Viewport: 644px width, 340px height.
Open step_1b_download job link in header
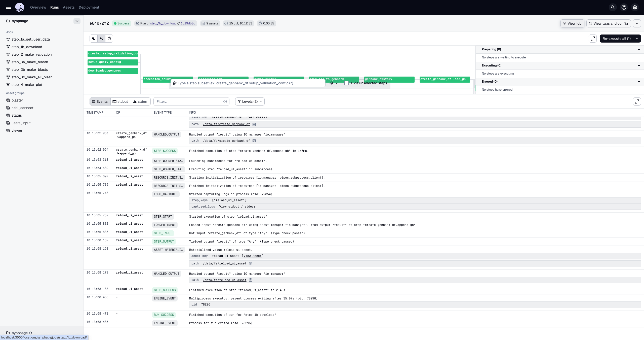(x=163, y=23)
